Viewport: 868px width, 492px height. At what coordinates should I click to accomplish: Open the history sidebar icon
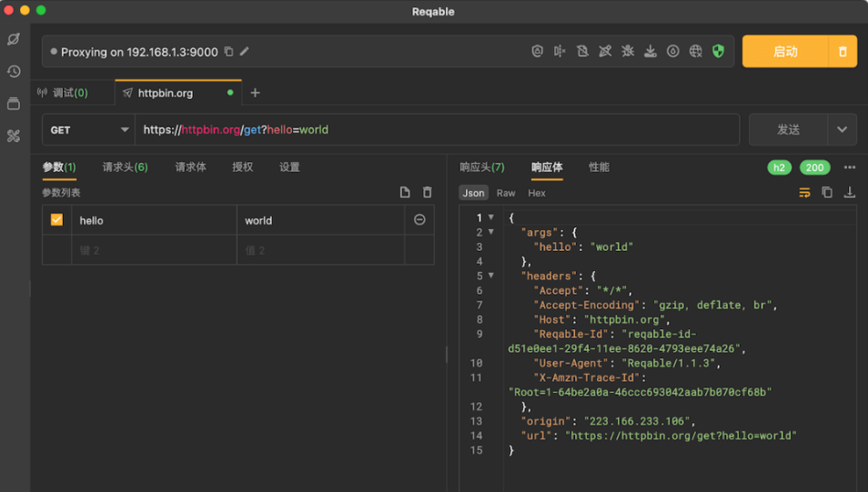click(x=14, y=72)
